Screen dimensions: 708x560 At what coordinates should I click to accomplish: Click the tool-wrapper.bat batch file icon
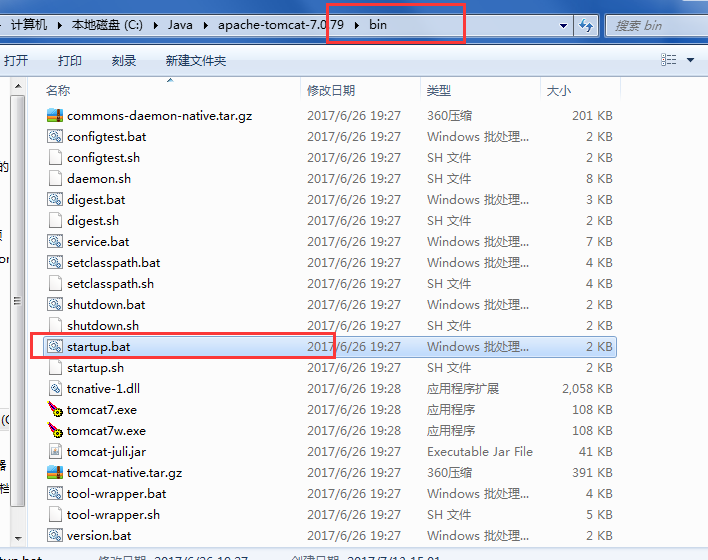coord(55,494)
